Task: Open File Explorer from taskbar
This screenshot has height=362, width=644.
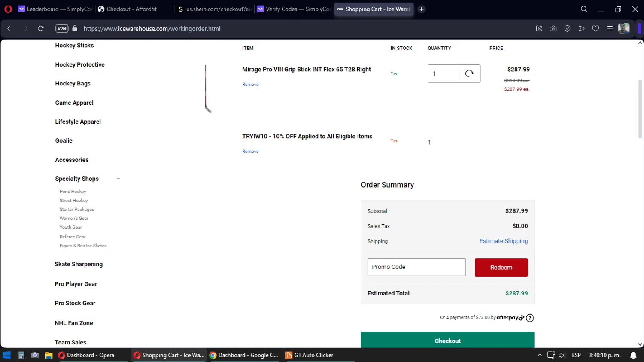Action: 49,355
